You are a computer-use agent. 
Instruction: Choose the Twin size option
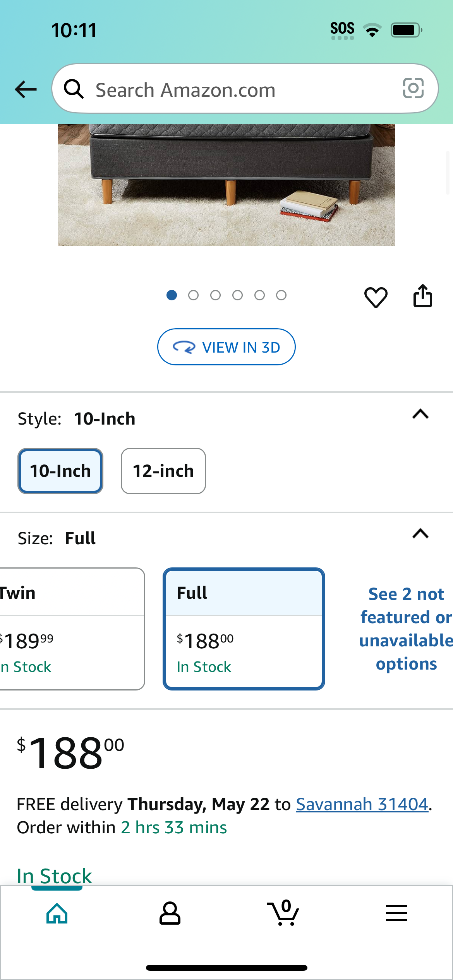tap(72, 629)
